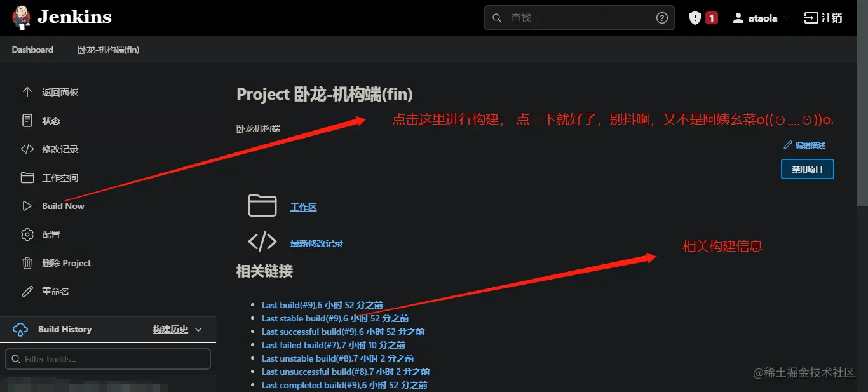The image size is (868, 392).
Task: Select 返回面板 in the sidebar
Action: pos(60,92)
